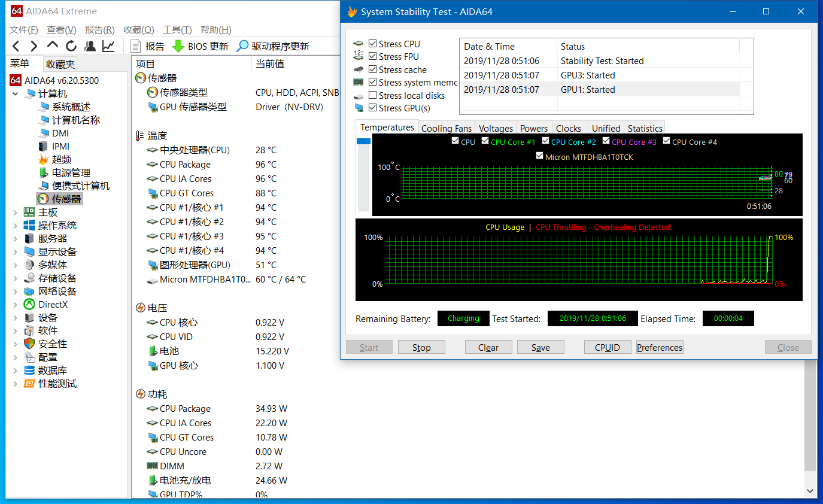The image size is (823, 504).
Task: Select 便携式计算机 tree item
Action: point(74,186)
